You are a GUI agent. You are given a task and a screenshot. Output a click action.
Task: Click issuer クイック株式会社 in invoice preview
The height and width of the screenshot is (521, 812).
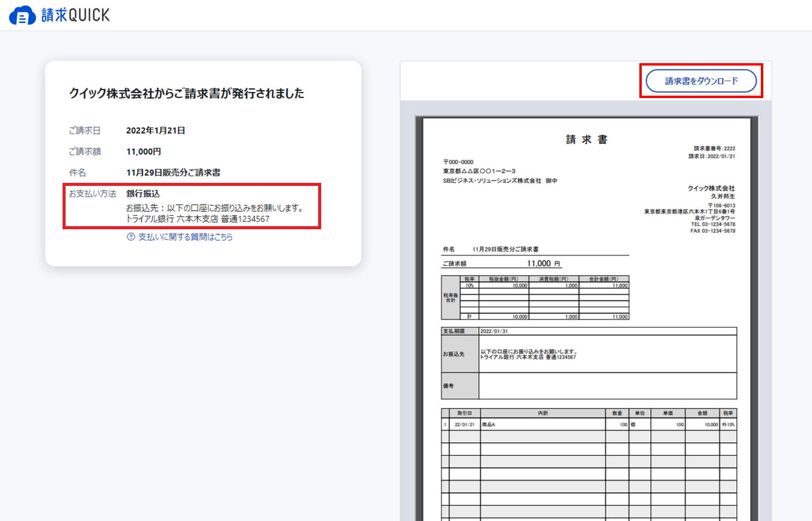point(712,188)
